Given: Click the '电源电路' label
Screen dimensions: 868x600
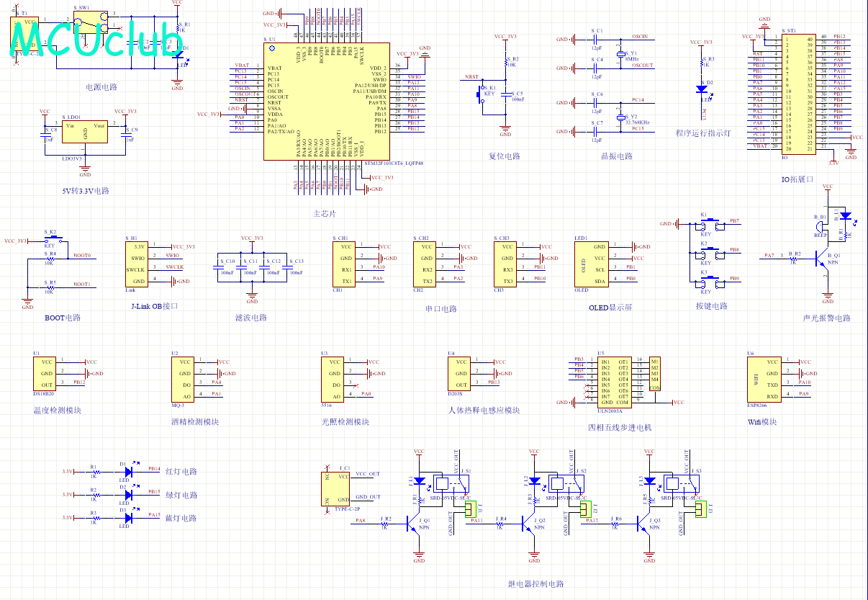Looking at the screenshot, I should (x=101, y=87).
